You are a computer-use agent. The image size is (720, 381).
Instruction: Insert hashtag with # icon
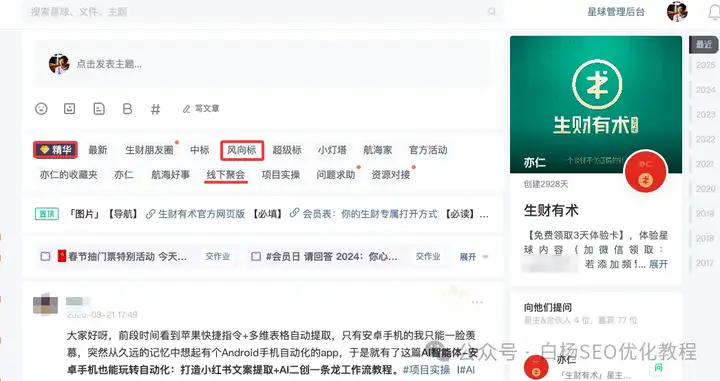tap(155, 109)
